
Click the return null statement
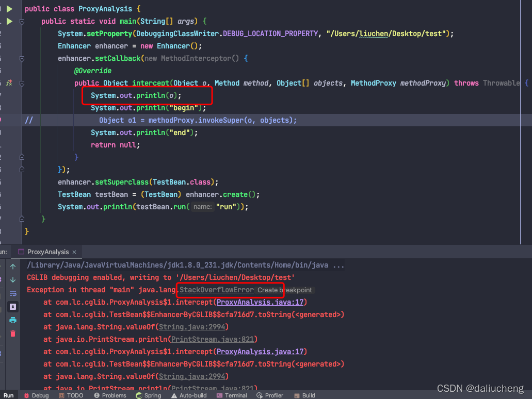pyautogui.click(x=116, y=145)
